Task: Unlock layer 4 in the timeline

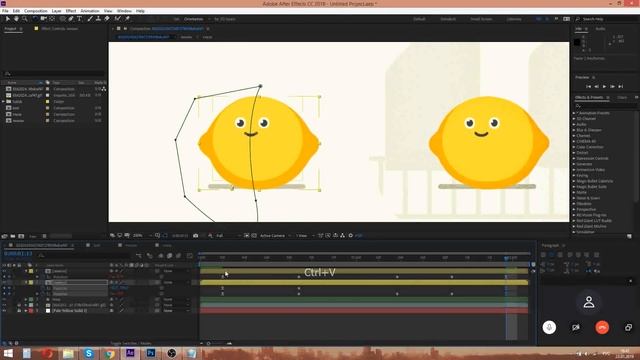Action: (19, 305)
